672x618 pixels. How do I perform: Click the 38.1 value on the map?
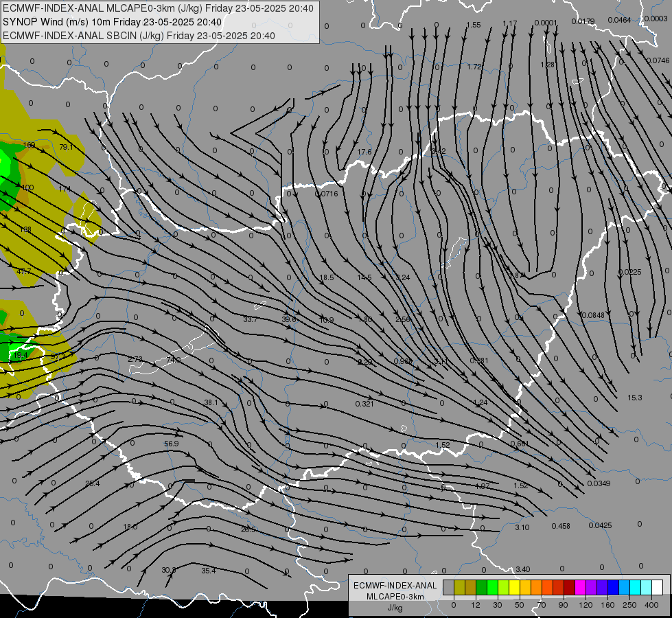pyautogui.click(x=211, y=402)
